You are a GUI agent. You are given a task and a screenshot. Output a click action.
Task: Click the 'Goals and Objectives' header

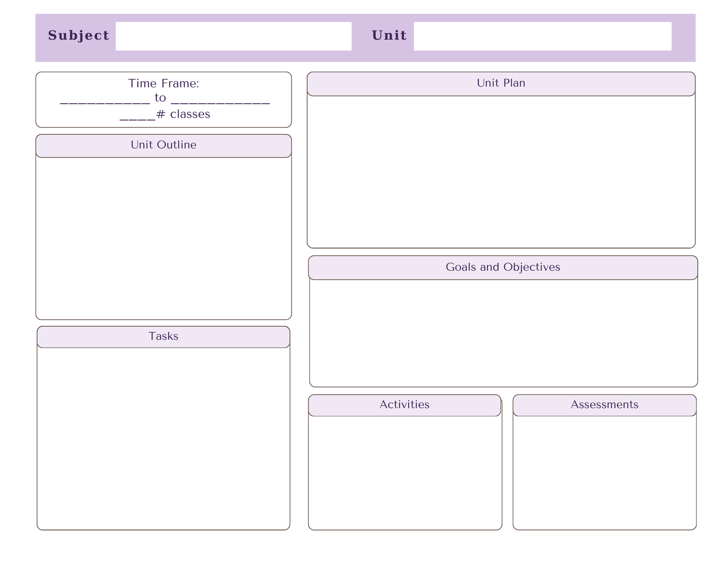503,268
